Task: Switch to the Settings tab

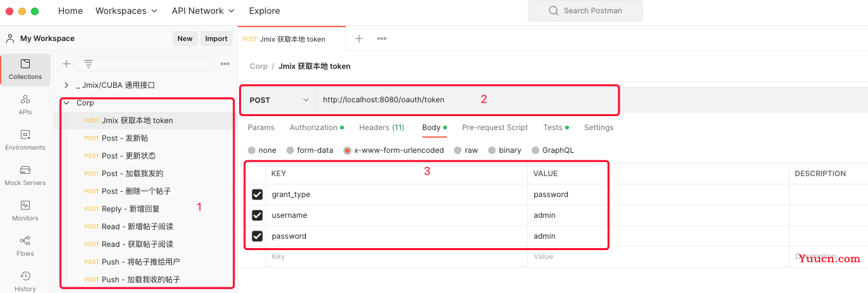Action: [599, 128]
